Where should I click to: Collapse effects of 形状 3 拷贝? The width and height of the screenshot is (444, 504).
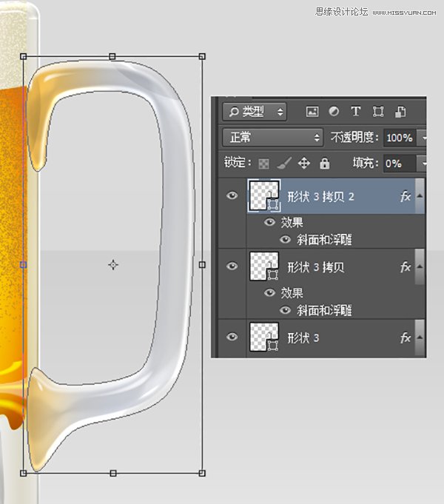point(420,266)
